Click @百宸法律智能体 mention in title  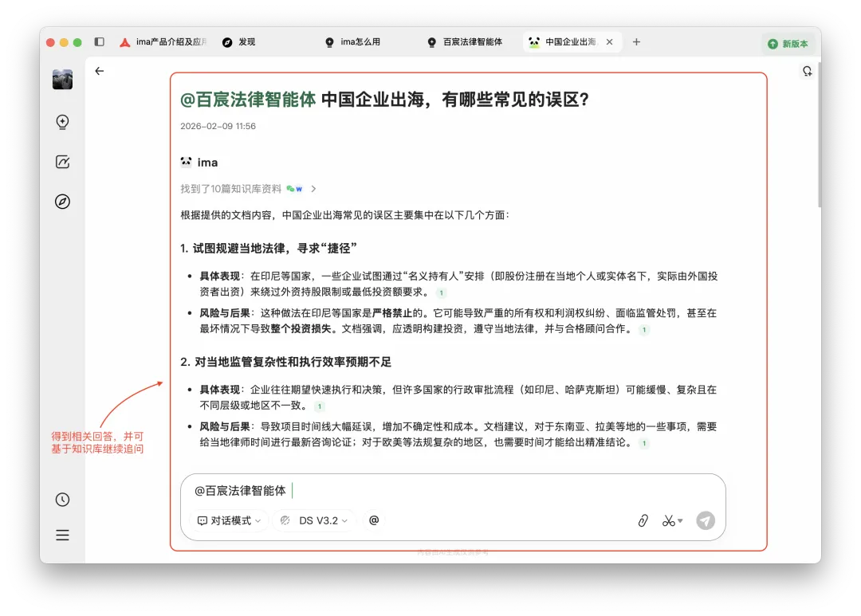[x=248, y=100]
